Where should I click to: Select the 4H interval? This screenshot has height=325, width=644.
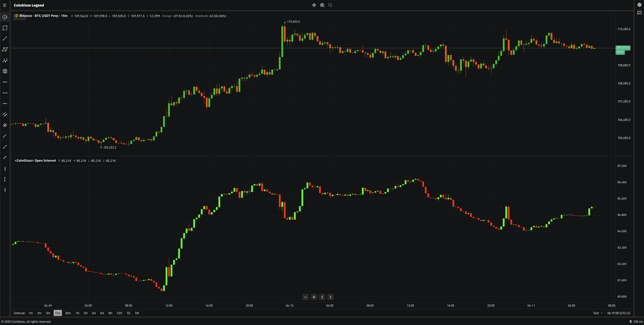click(94, 313)
